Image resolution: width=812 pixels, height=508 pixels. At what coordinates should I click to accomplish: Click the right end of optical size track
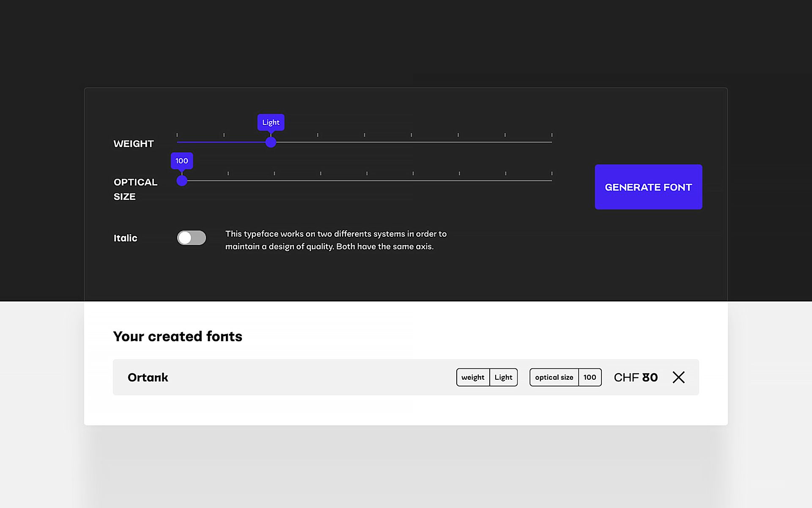tap(551, 181)
